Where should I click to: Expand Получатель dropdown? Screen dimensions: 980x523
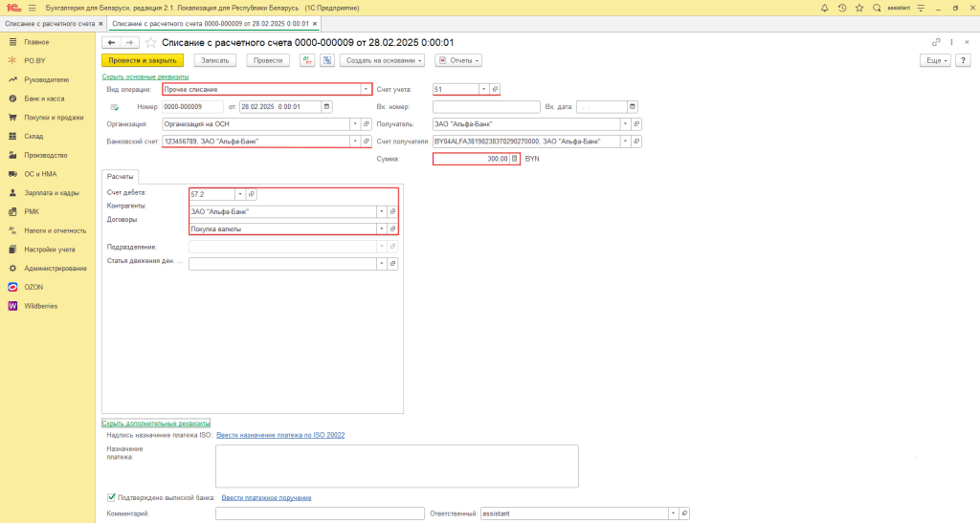[x=625, y=124]
